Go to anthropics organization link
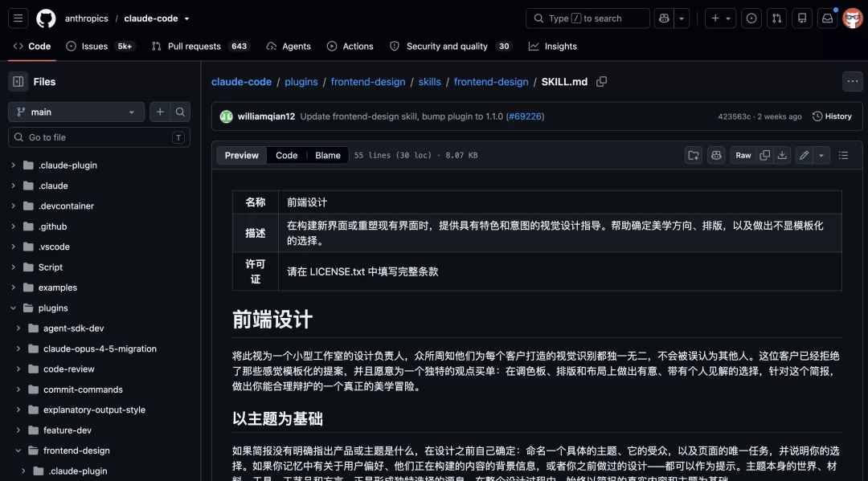 click(86, 18)
